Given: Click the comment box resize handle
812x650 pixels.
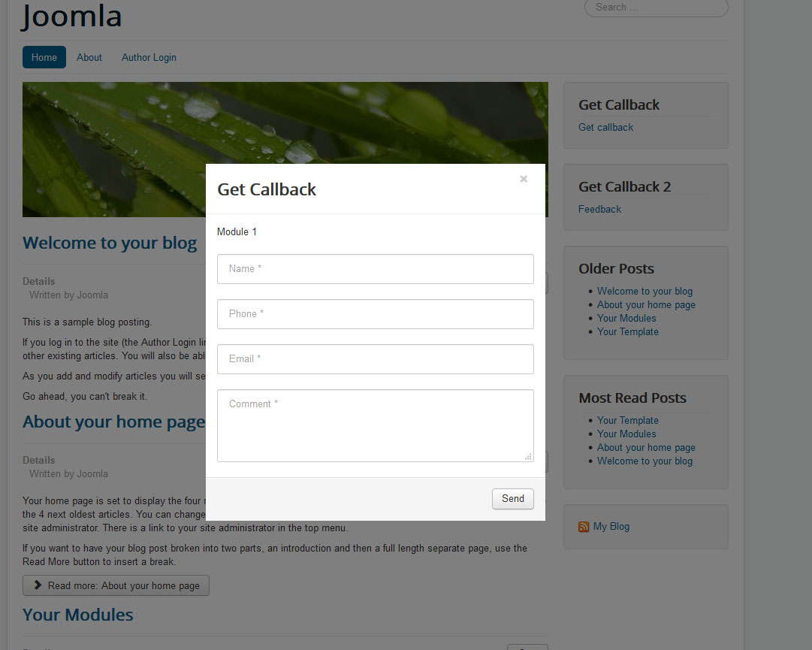Looking at the screenshot, I should click(x=528, y=457).
